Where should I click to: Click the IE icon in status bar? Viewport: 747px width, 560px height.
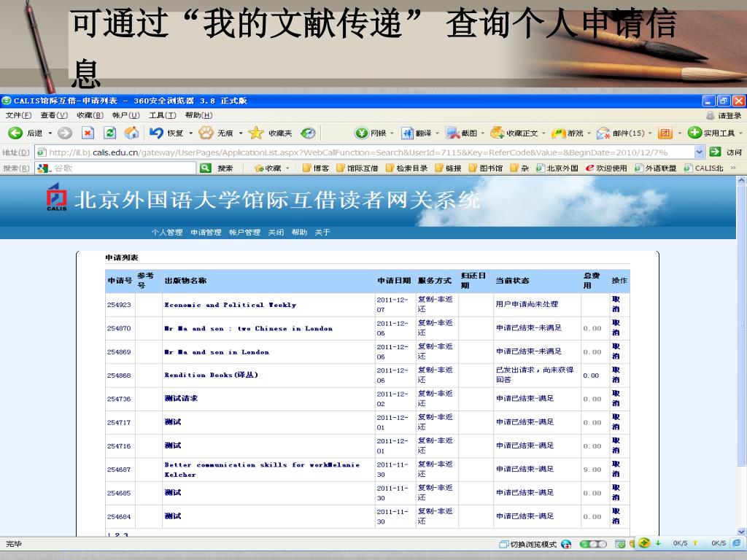coord(737,542)
